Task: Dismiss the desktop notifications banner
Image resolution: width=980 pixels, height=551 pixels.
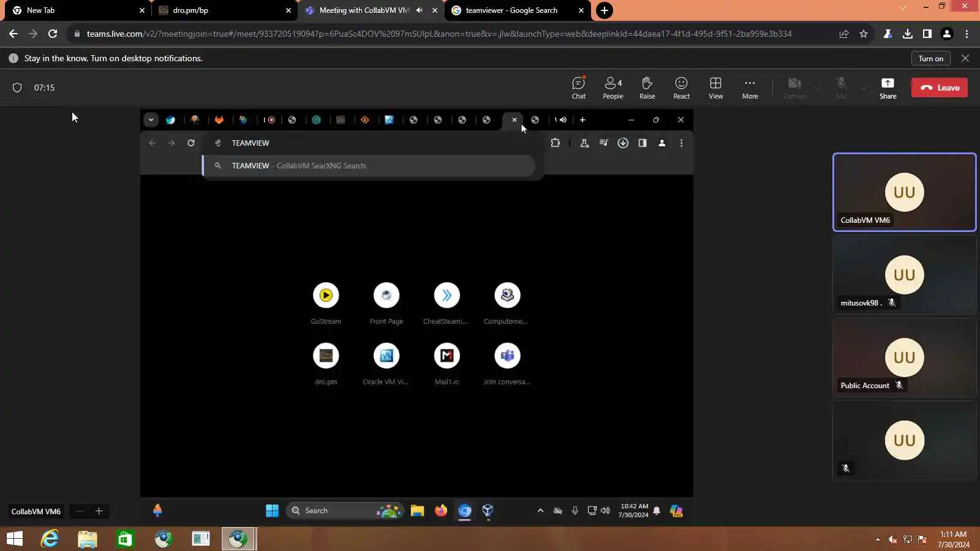Action: coord(965,58)
